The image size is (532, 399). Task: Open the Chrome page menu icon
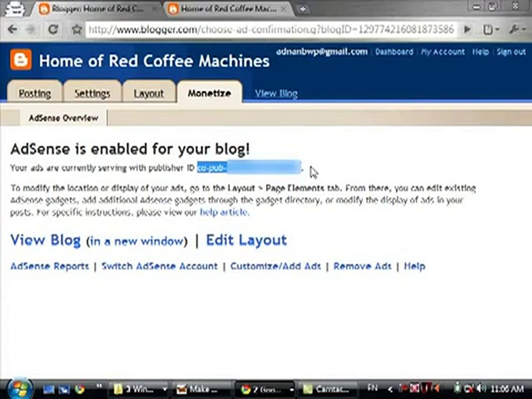pyautogui.click(x=490, y=29)
